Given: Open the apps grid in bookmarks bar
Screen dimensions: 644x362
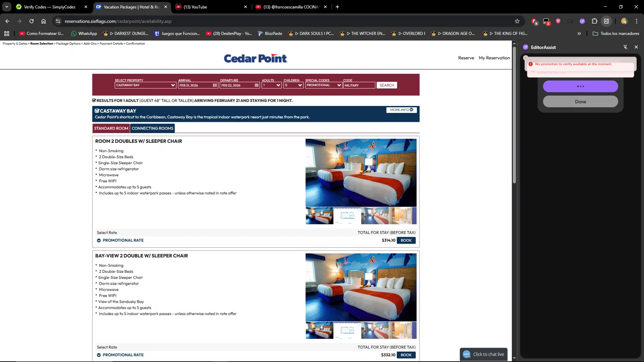Looking at the screenshot, I should (x=6, y=33).
